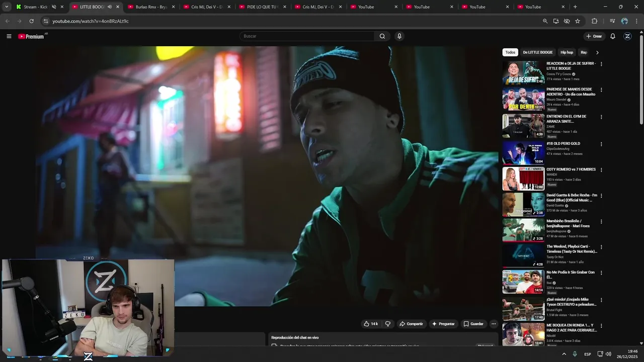Open a new browser tab
The image size is (644, 362).
tap(575, 7)
